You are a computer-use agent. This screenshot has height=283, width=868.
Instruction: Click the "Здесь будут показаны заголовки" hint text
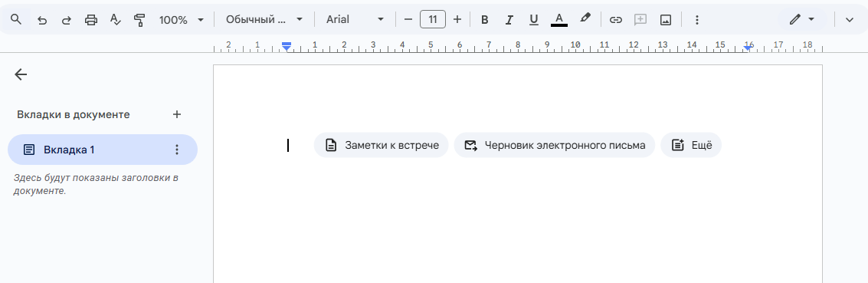point(96,184)
